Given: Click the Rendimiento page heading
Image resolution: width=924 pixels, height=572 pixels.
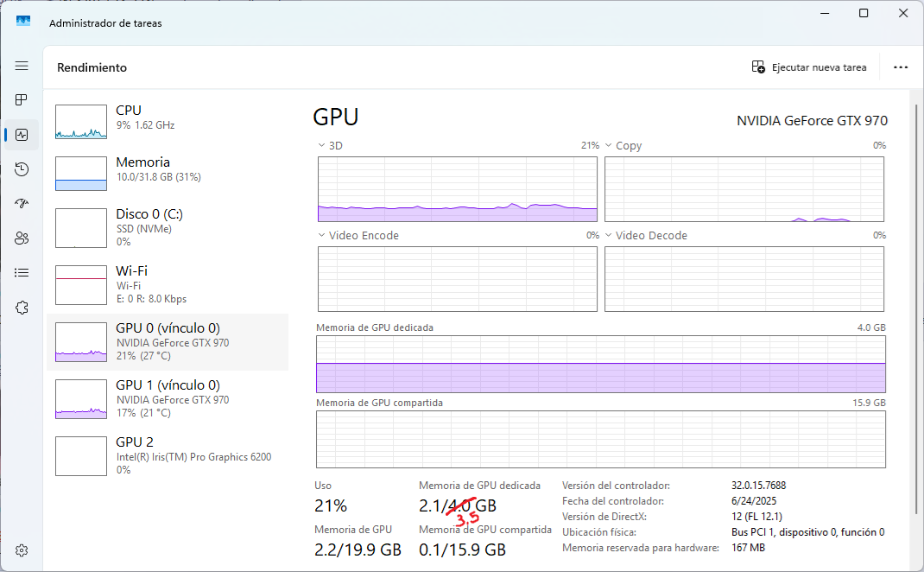Looking at the screenshot, I should coord(92,67).
